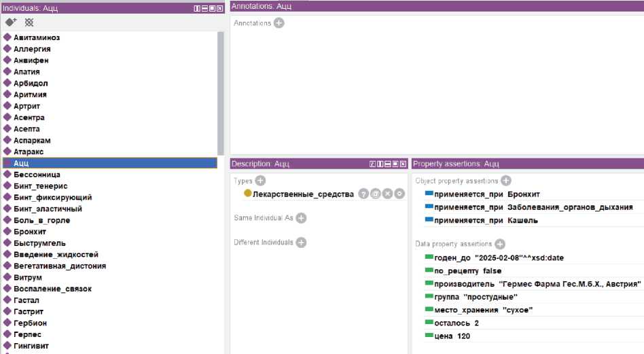Image resolution: width=644 pixels, height=354 pixels.
Task: Click green data icon for цена 120
Action: [429, 335]
